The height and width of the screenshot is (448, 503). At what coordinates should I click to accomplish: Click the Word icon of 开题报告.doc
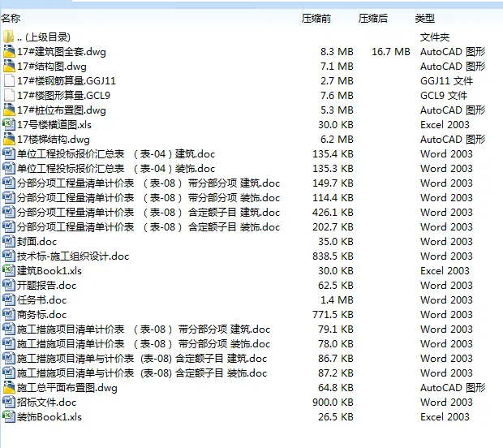tap(9, 286)
